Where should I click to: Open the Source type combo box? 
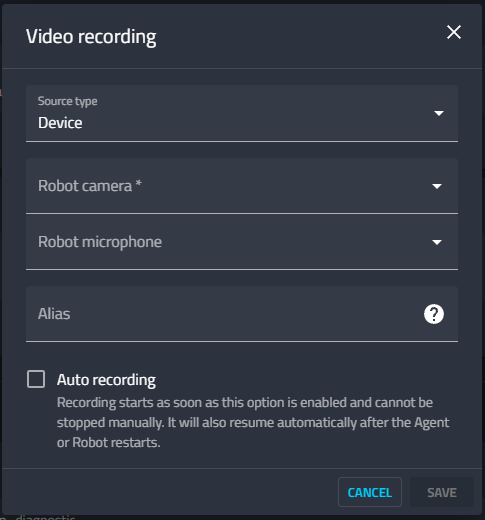coord(242,113)
